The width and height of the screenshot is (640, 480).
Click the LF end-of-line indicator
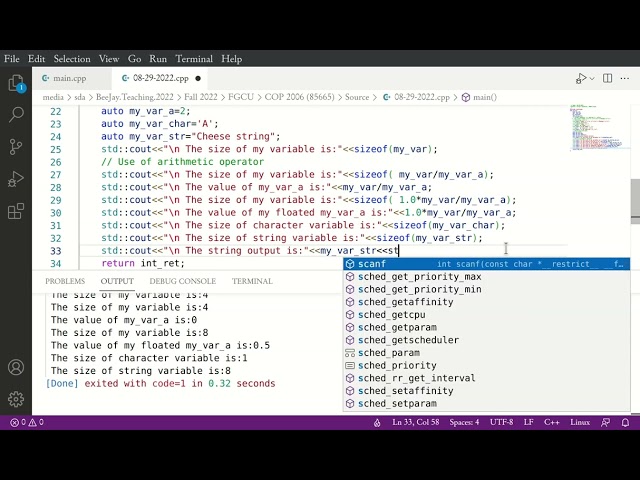(529, 422)
